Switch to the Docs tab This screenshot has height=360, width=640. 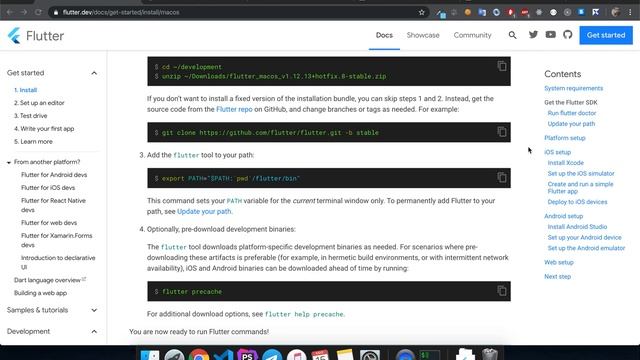coord(384,35)
